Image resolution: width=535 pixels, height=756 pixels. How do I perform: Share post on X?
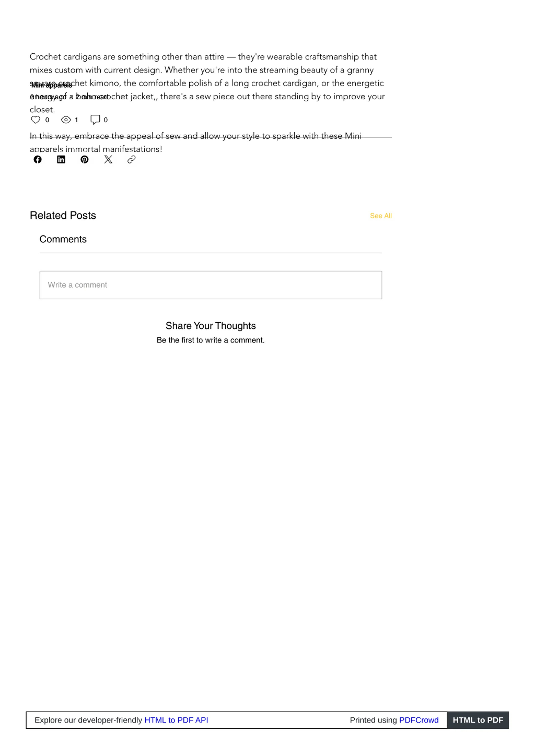108,160
